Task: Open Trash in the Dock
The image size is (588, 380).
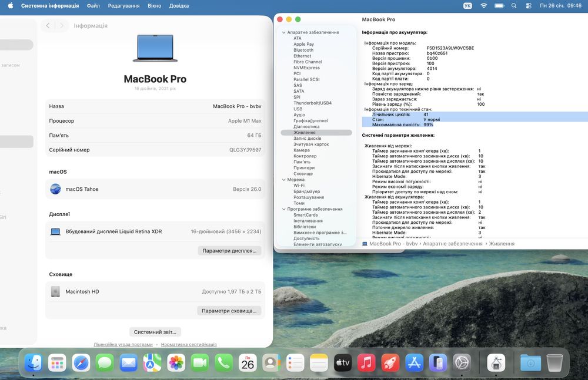Action: coord(554,363)
